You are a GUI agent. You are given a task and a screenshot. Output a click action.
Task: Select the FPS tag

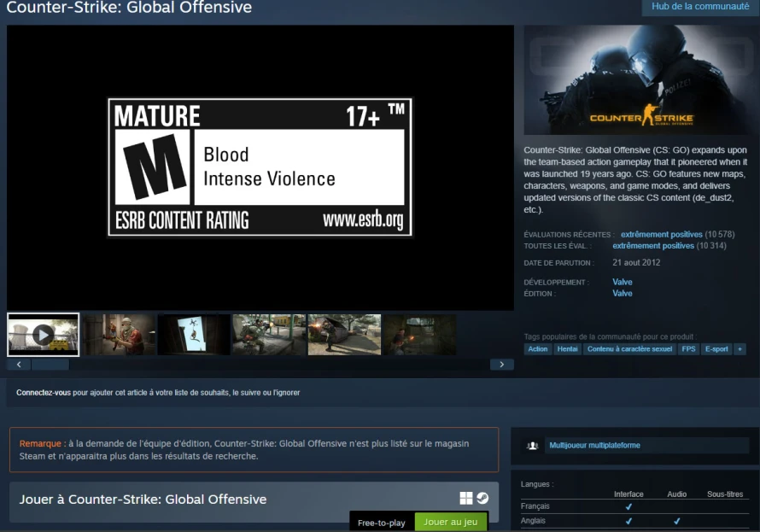(688, 349)
